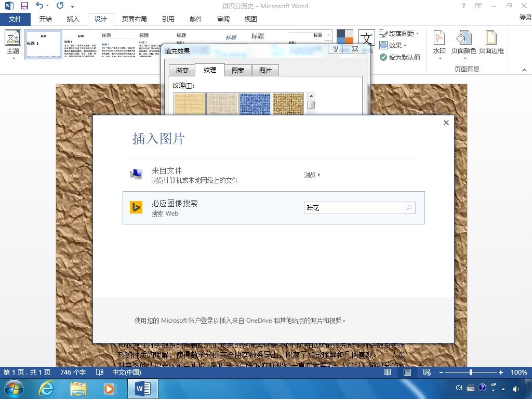Viewport: 532px width, 399px height.
Task: Click the texture list scrollbar thumb
Action: pyautogui.click(x=311, y=104)
